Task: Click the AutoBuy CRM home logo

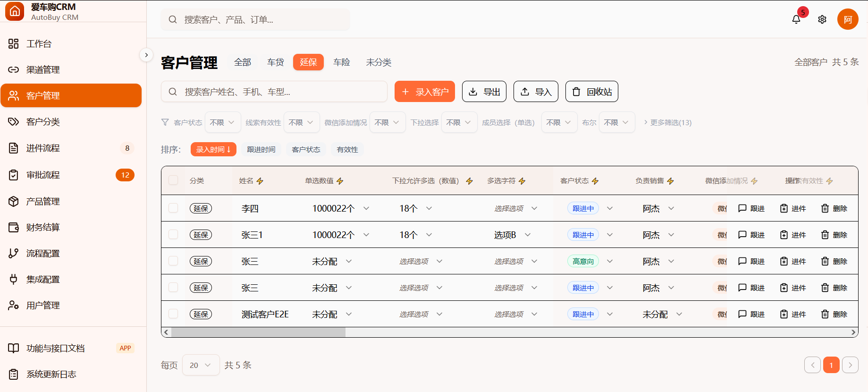Action: 15,11
